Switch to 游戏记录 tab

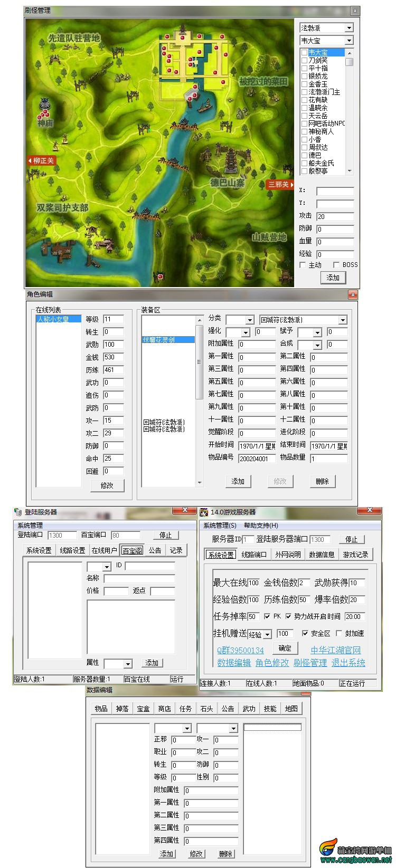click(356, 555)
